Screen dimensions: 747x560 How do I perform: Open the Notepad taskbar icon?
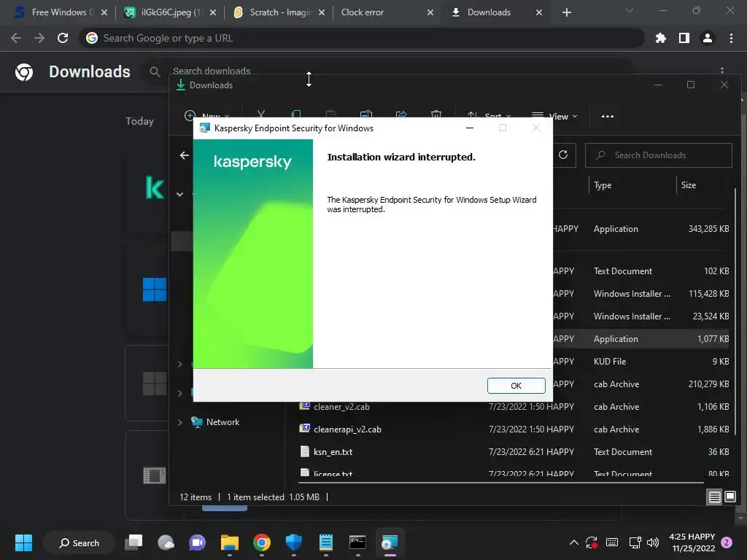pos(326,542)
